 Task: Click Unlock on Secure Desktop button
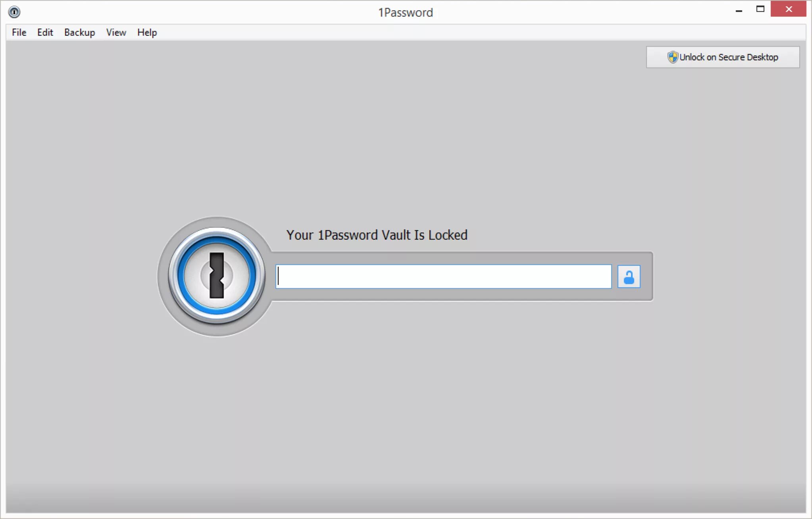point(723,57)
